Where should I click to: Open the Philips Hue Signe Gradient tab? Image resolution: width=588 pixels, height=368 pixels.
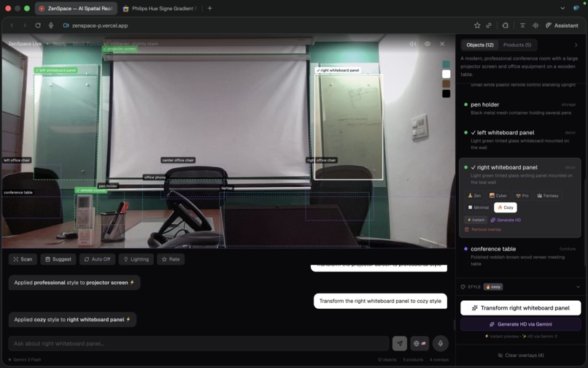(x=160, y=8)
